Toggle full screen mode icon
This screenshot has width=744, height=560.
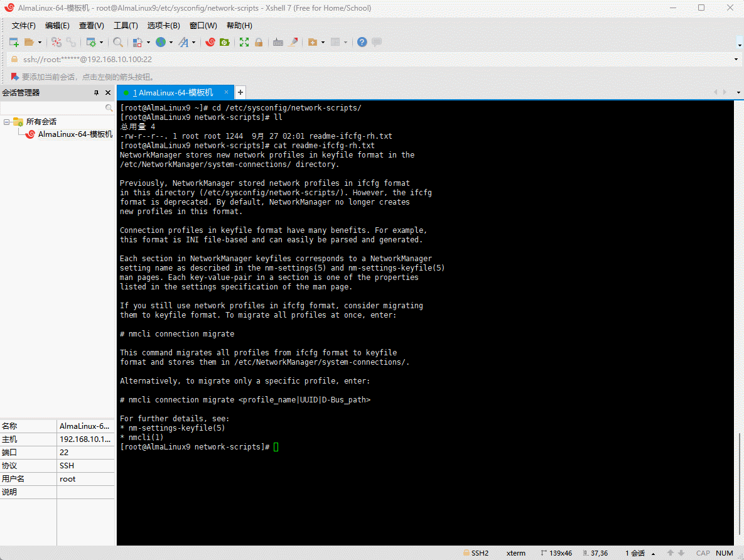244,42
